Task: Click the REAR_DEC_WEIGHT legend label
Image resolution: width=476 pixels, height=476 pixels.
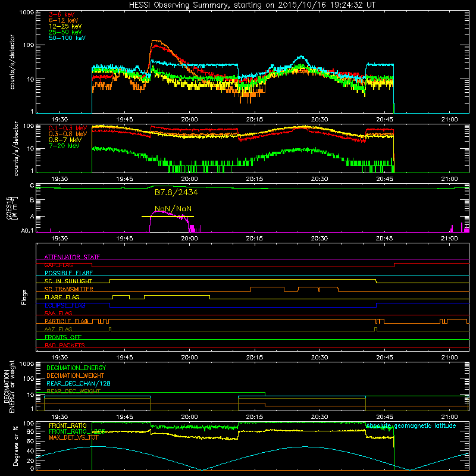Action: pos(73,392)
